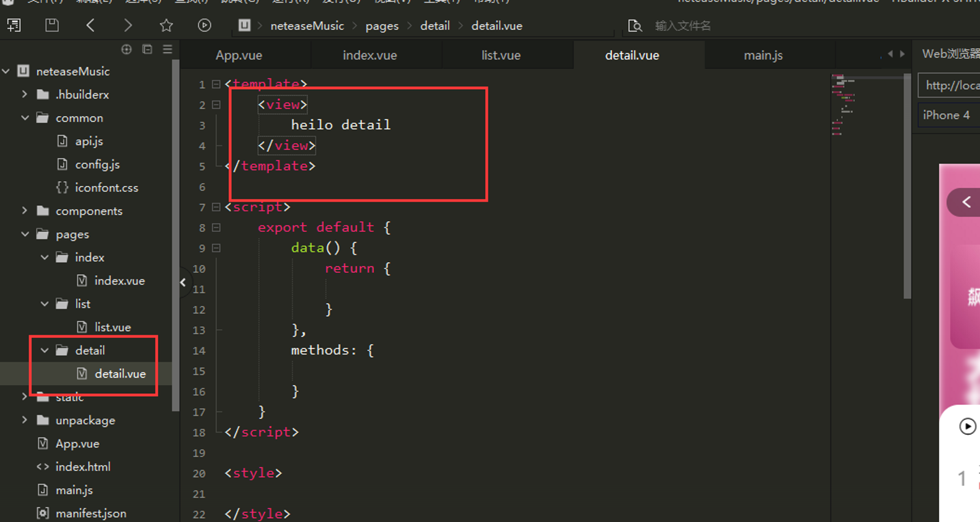Fold export default block on line 8
The image size is (980, 522).
(x=216, y=228)
